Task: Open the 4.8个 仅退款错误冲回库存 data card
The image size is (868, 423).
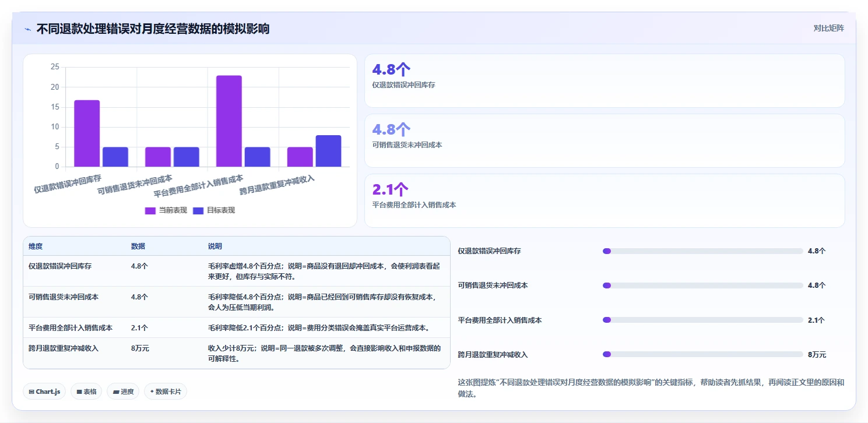Action: pos(605,80)
